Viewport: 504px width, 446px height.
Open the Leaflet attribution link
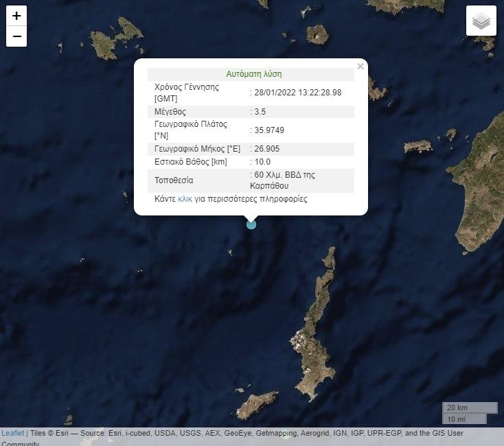(x=12, y=433)
